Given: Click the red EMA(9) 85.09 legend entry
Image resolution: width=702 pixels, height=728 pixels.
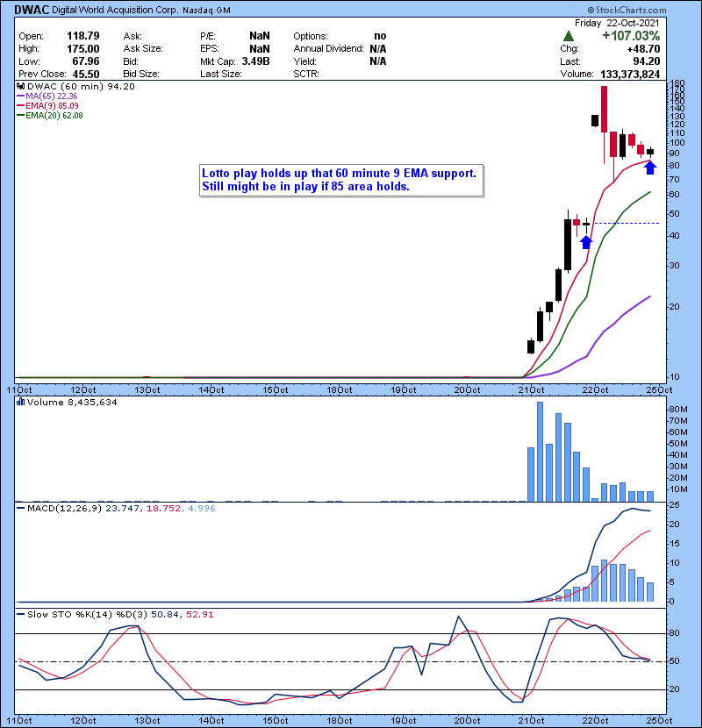Looking at the screenshot, I should point(47,106).
